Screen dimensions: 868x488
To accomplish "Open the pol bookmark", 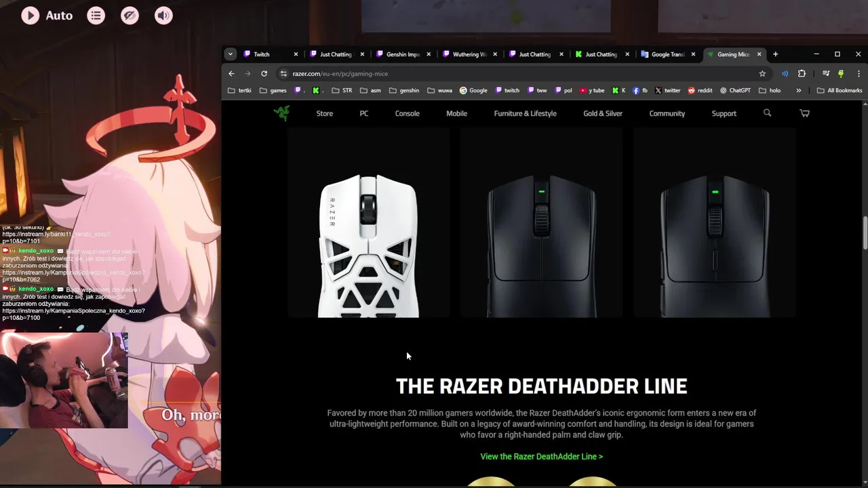I will [x=564, y=90].
